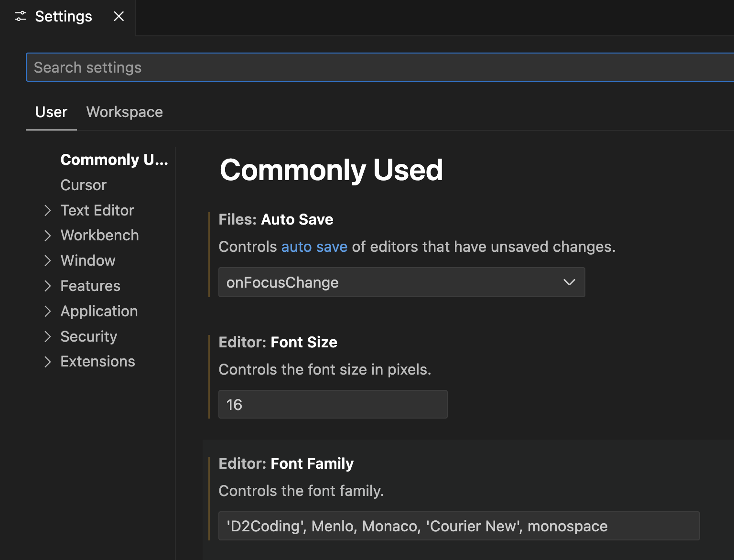Click the Font Family text field
734x560 pixels.
459,526
